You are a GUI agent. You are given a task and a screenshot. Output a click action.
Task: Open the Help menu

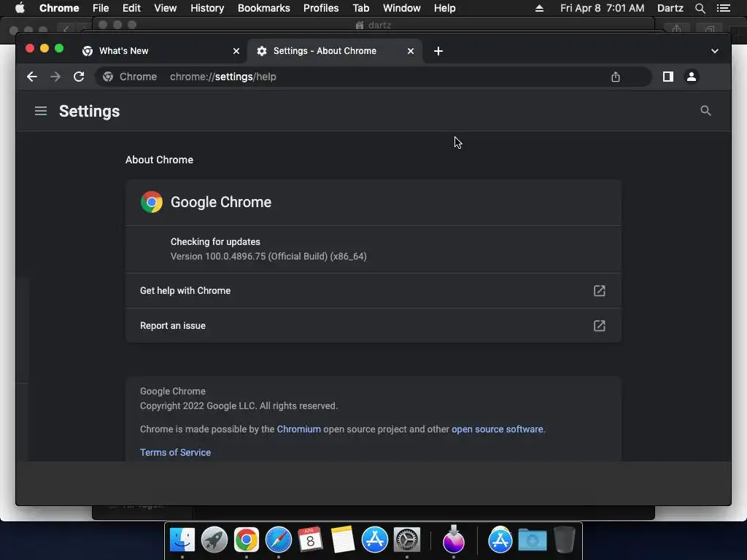(x=444, y=8)
